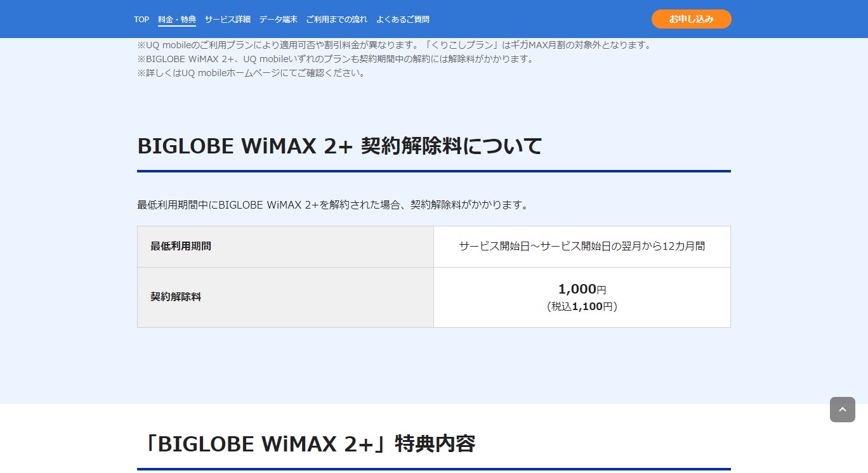Click the scroll-to-top arrow button

click(842, 410)
